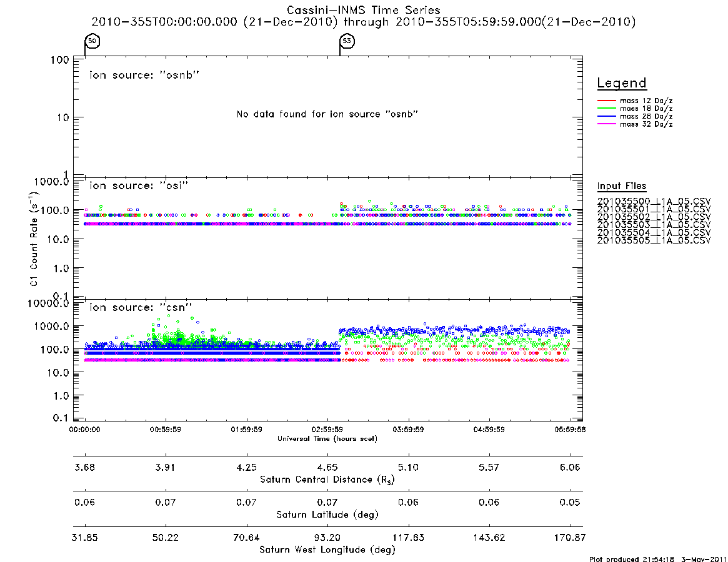Click longitude value 50.22
728x562 pixels.
point(166,538)
